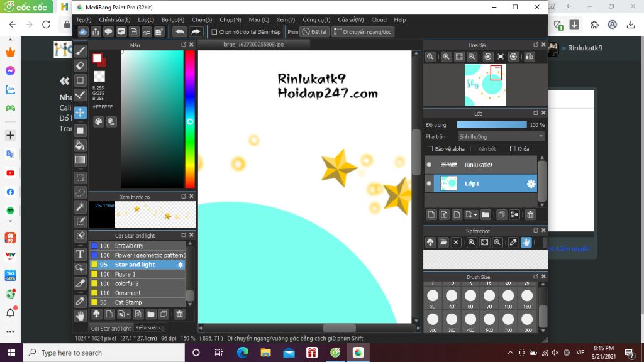Delete brush using the brush panel trash icon
644x362 pixels.
pos(179,314)
